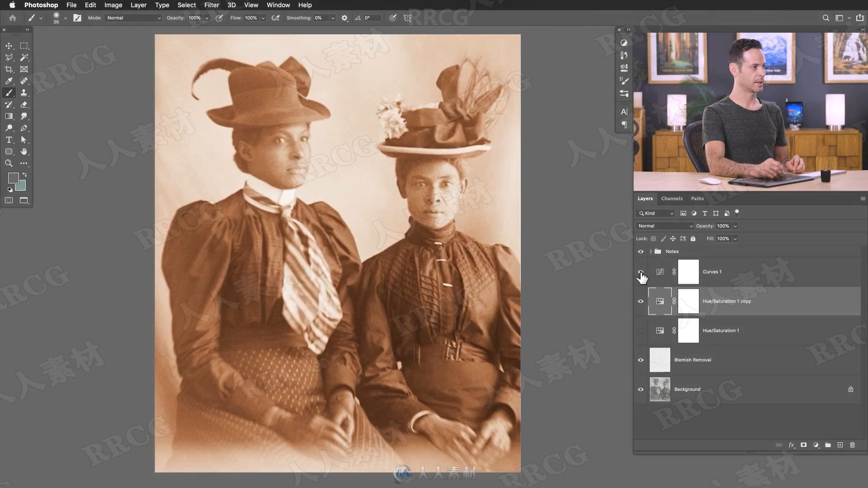Enable airbrush-style build-up effects
Viewport: 868px width, 488px height.
click(275, 18)
